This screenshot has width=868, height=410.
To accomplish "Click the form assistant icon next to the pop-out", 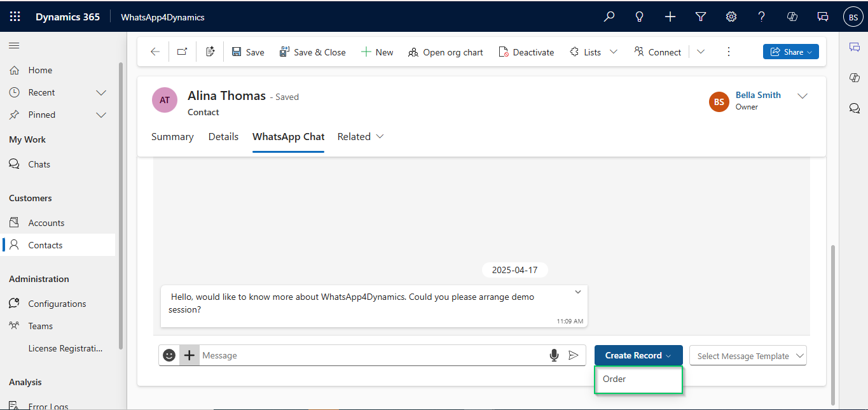I will pos(210,52).
